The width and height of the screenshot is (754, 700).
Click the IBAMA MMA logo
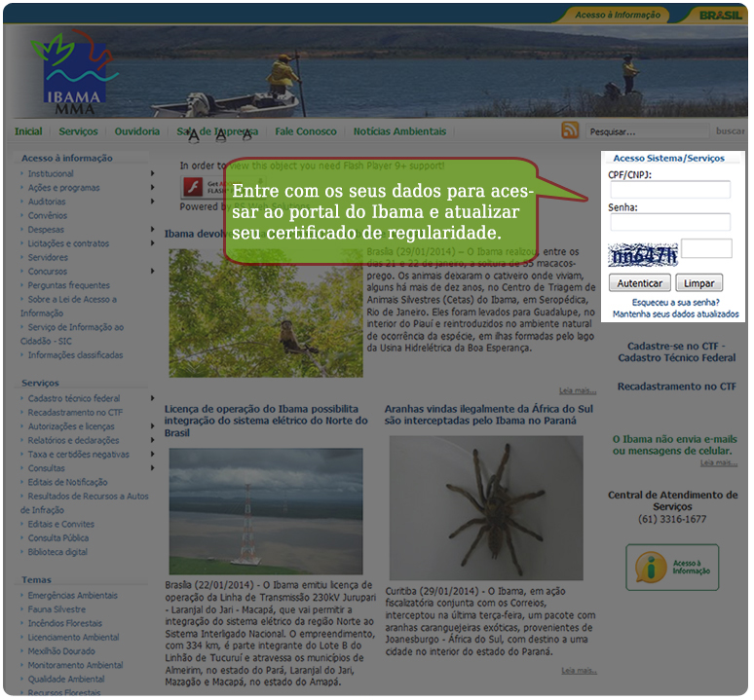73,74
